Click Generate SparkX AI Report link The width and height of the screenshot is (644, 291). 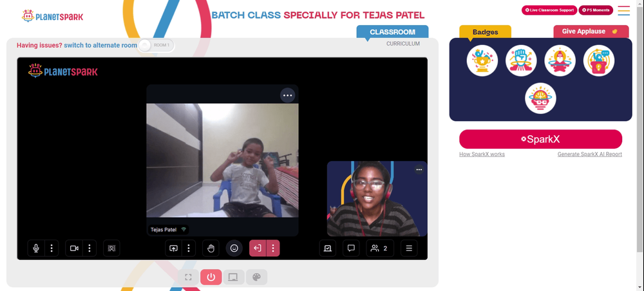pyautogui.click(x=589, y=155)
